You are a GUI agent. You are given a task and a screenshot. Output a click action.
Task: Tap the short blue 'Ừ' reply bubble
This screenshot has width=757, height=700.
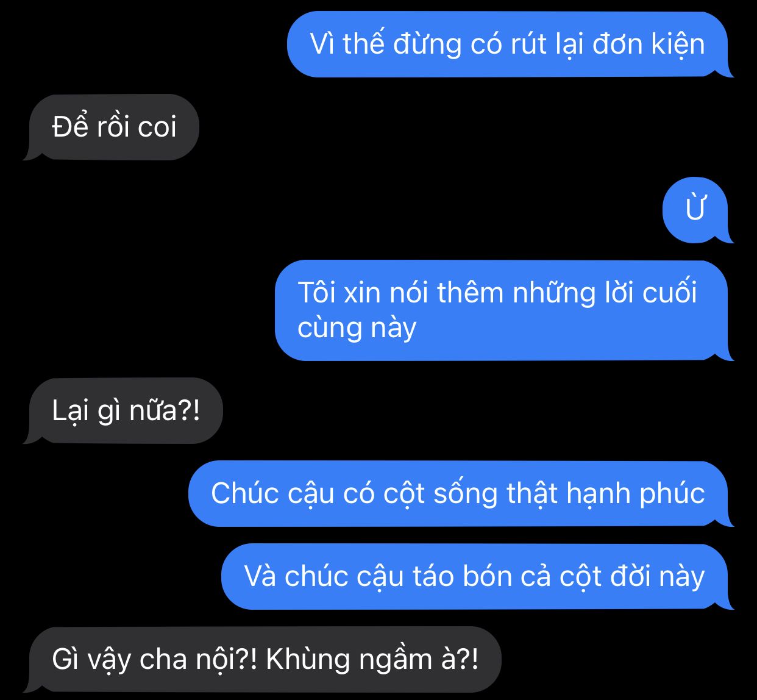pyautogui.click(x=695, y=210)
